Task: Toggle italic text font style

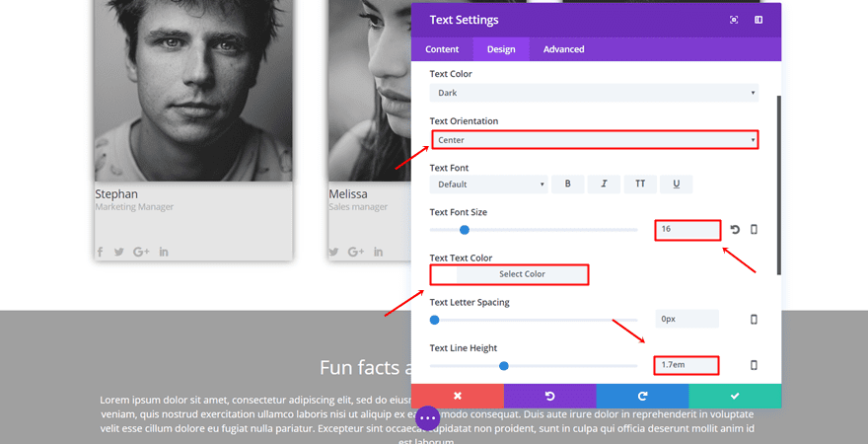Action: [604, 185]
